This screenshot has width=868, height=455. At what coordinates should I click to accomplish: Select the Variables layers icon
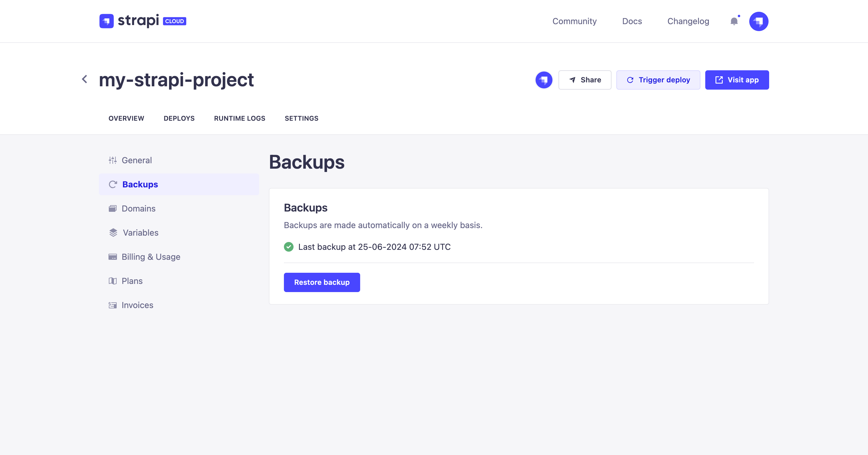[113, 232]
